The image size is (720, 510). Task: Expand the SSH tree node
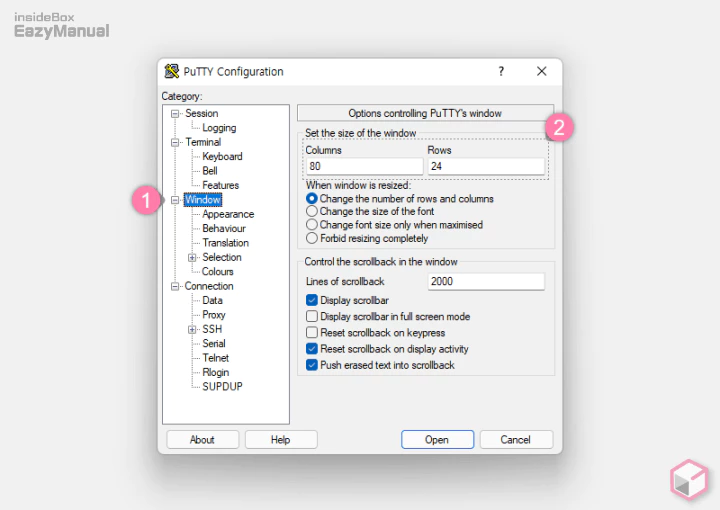(192, 329)
